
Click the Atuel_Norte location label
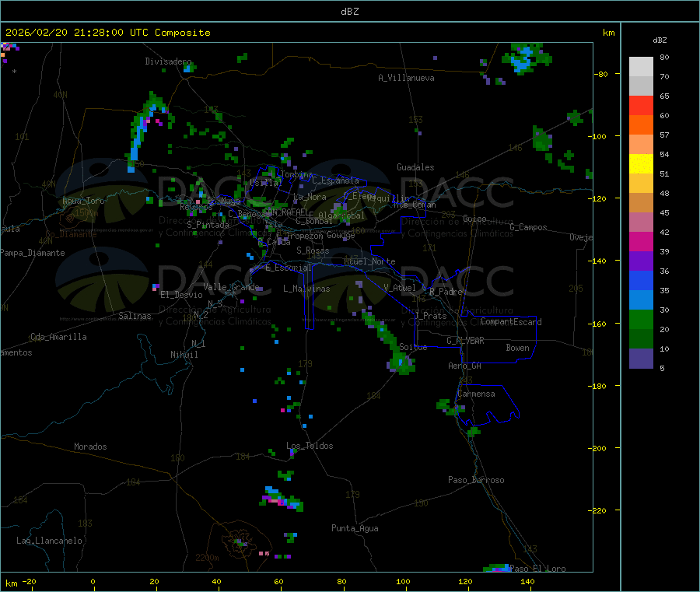click(x=369, y=261)
